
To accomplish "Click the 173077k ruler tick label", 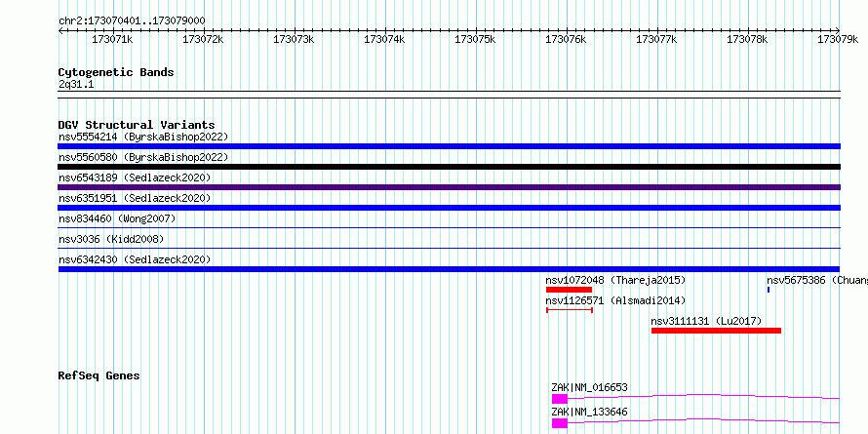I will coord(657,39).
